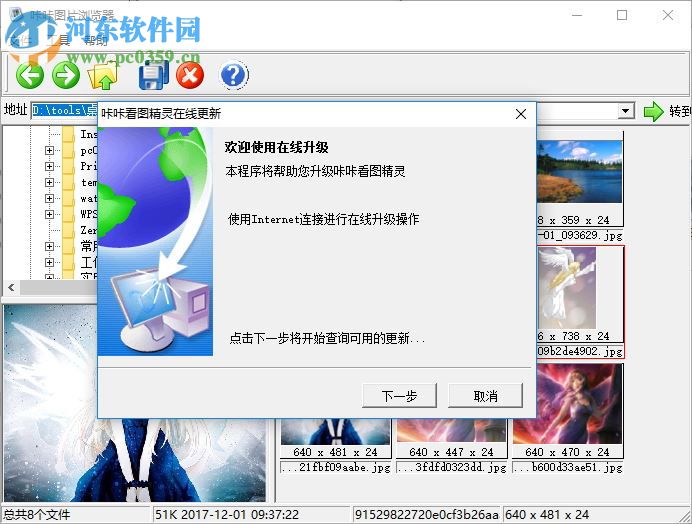Click dimension label 640 x 470 x 24

568,452
